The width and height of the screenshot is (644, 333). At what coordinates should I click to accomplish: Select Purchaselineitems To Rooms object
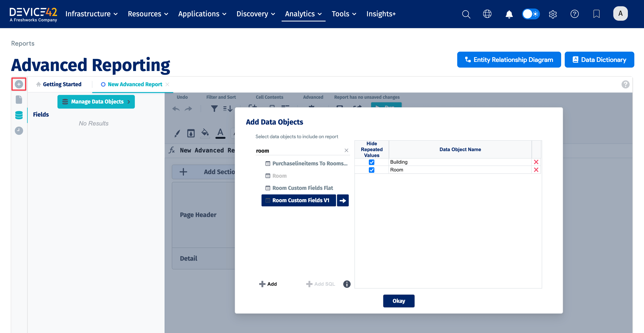coord(306,163)
